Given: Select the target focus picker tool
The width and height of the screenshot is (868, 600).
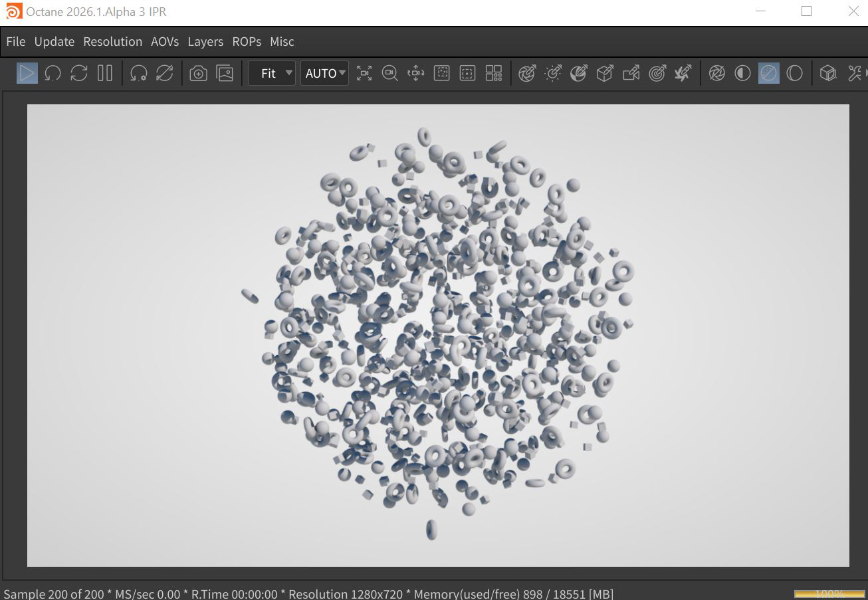Looking at the screenshot, I should coord(657,73).
